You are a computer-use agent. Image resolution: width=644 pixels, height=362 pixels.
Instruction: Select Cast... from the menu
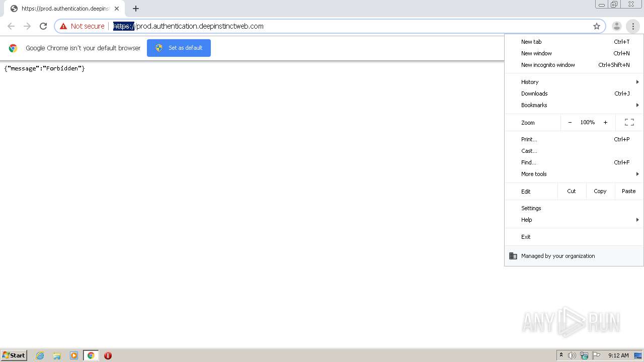point(574,151)
